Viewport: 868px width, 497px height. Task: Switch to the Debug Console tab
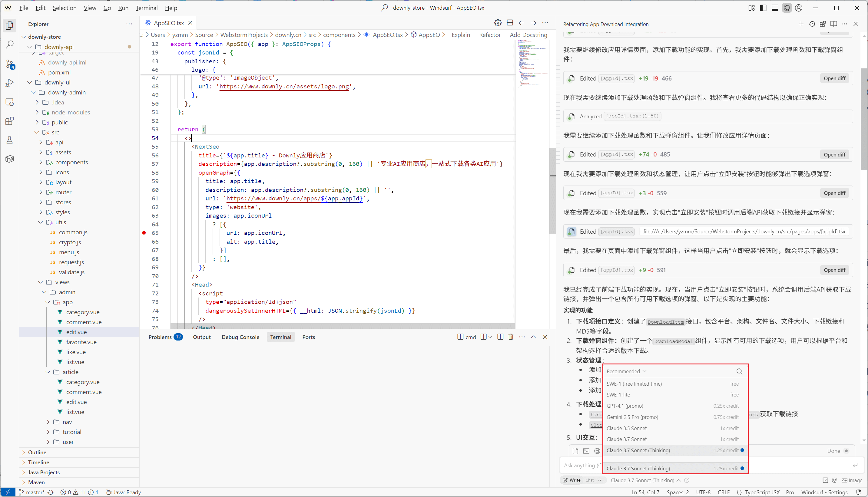point(240,337)
